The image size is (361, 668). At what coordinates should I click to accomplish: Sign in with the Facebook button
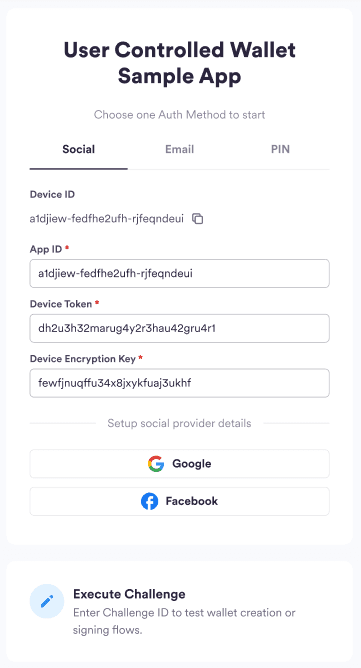pyautogui.click(x=179, y=501)
